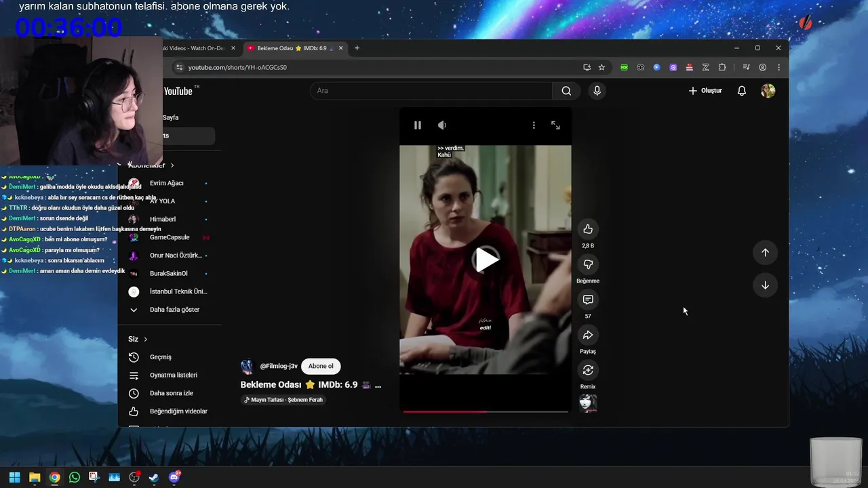The width and height of the screenshot is (868, 488).
Task: Mute the Shorts video volume
Action: pyautogui.click(x=442, y=125)
